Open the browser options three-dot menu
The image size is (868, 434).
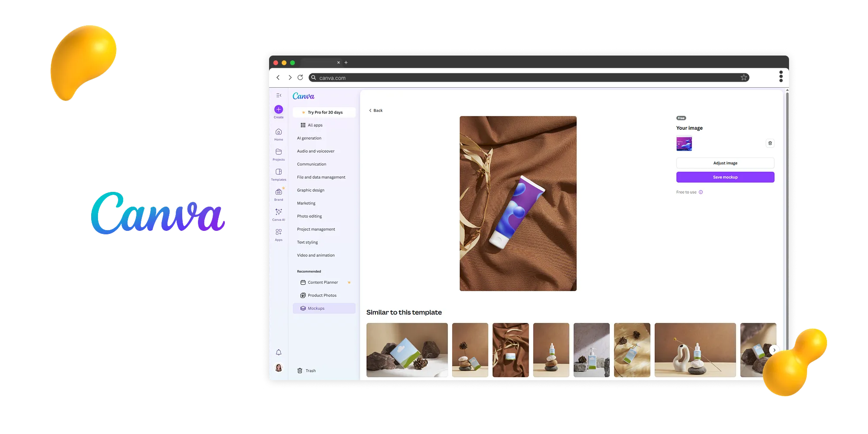click(781, 77)
